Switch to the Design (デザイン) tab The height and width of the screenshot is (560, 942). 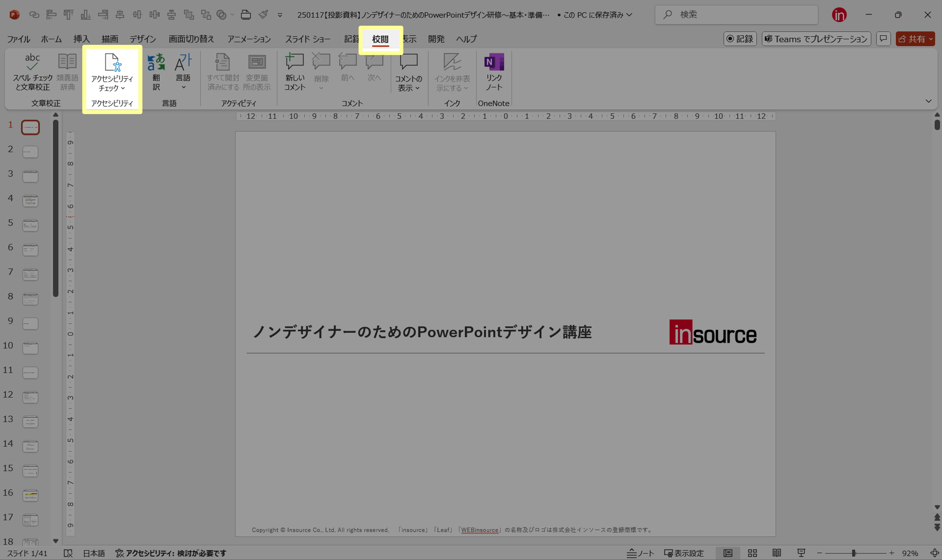pos(143,39)
